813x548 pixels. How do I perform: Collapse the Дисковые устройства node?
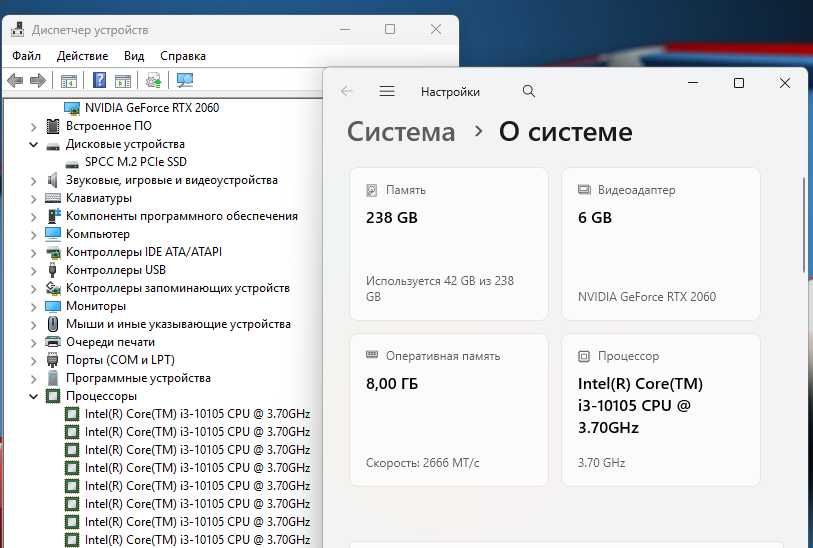pos(34,145)
